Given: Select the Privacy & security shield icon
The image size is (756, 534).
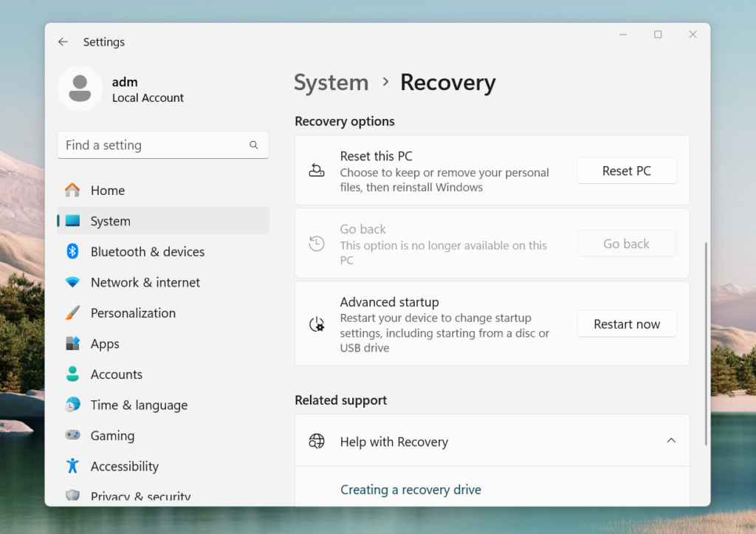Looking at the screenshot, I should tap(72, 496).
